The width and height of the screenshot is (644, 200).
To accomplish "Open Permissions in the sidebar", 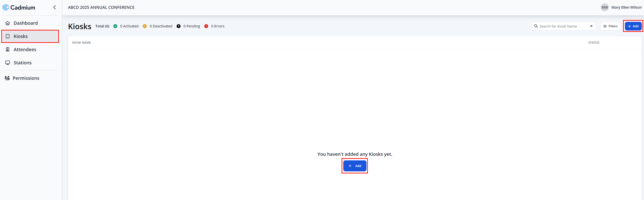I will pos(26,78).
